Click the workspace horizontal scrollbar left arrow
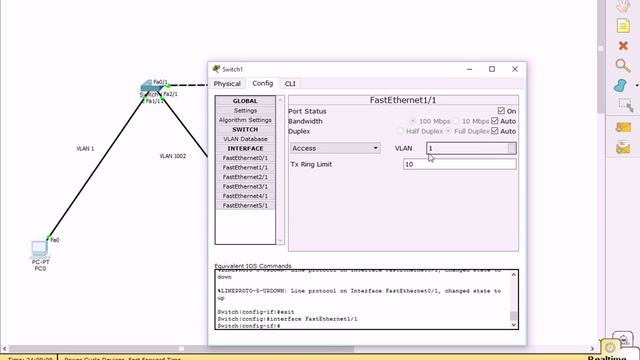The width and height of the screenshot is (640, 360). pos(4,349)
